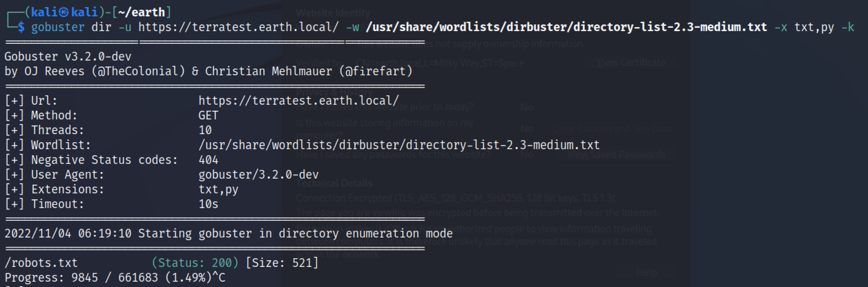The height and width of the screenshot is (287, 868).
Task: Click the Starting gobuster timestamp line
Action: [x=228, y=233]
